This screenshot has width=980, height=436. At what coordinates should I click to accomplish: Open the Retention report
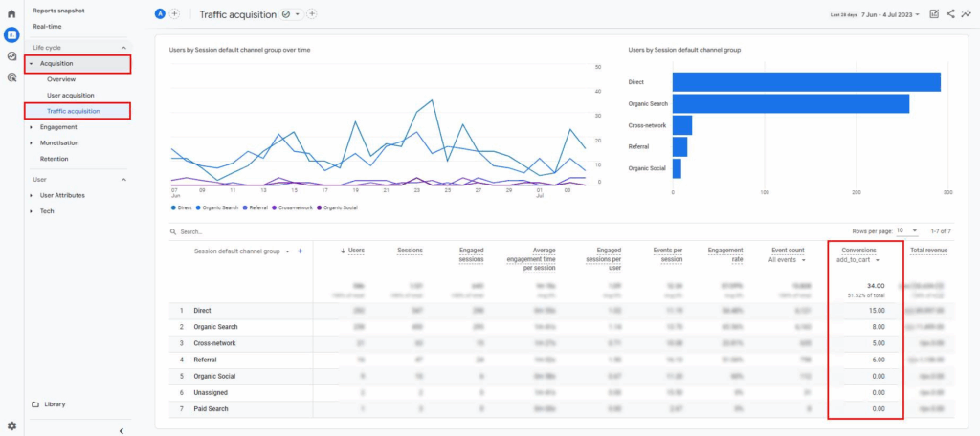pos(55,159)
